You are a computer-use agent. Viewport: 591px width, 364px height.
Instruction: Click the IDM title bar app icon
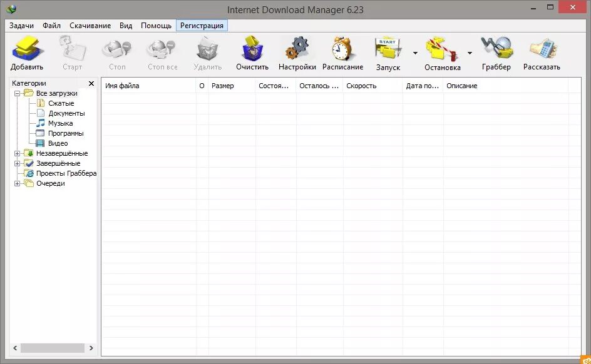(x=11, y=9)
